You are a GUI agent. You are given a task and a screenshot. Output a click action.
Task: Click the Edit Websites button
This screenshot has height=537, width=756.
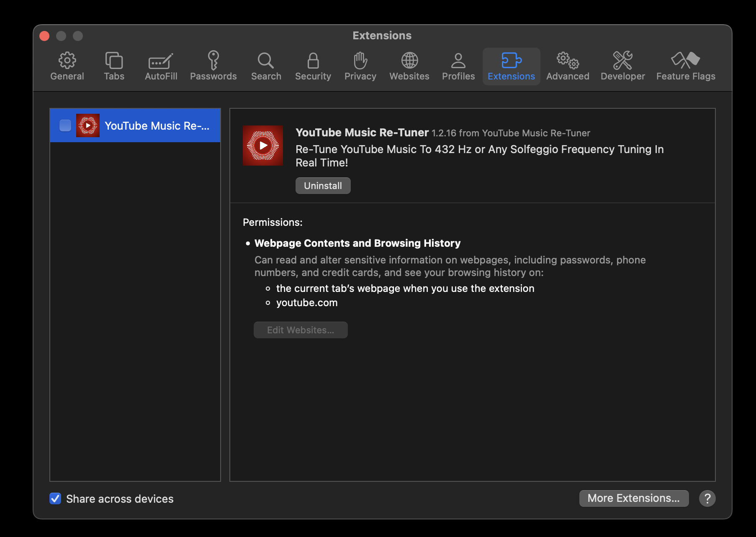click(x=301, y=330)
